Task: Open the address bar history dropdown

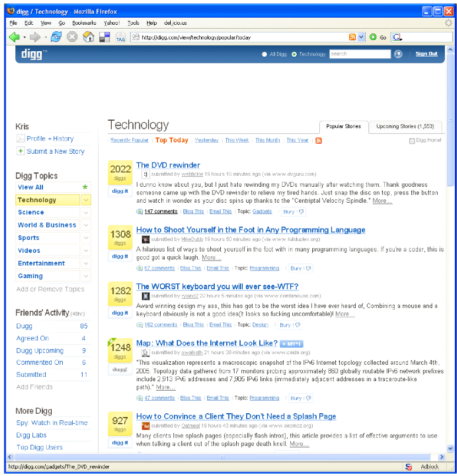Action: pos(361,37)
